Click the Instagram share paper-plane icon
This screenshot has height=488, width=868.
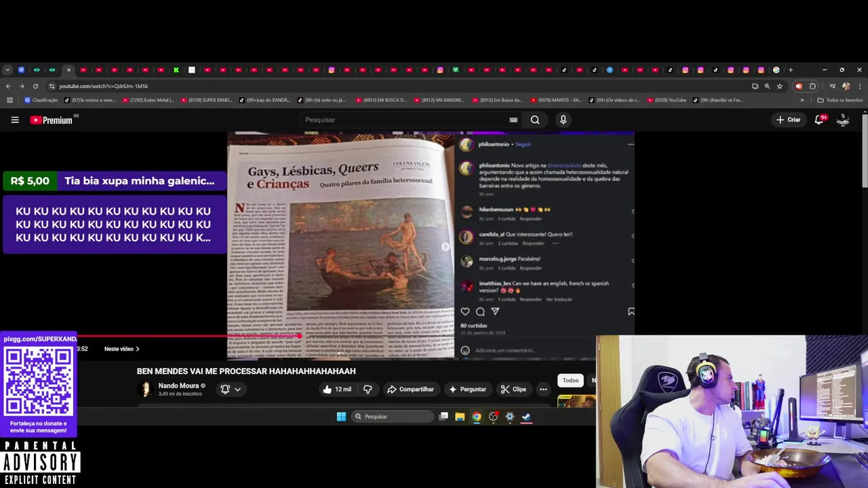tap(495, 312)
